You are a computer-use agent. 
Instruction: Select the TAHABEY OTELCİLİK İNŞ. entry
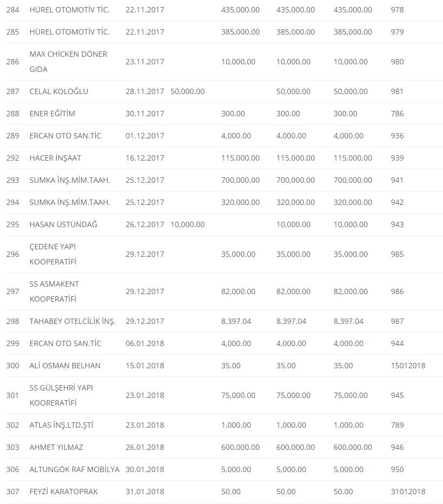[x=72, y=321]
